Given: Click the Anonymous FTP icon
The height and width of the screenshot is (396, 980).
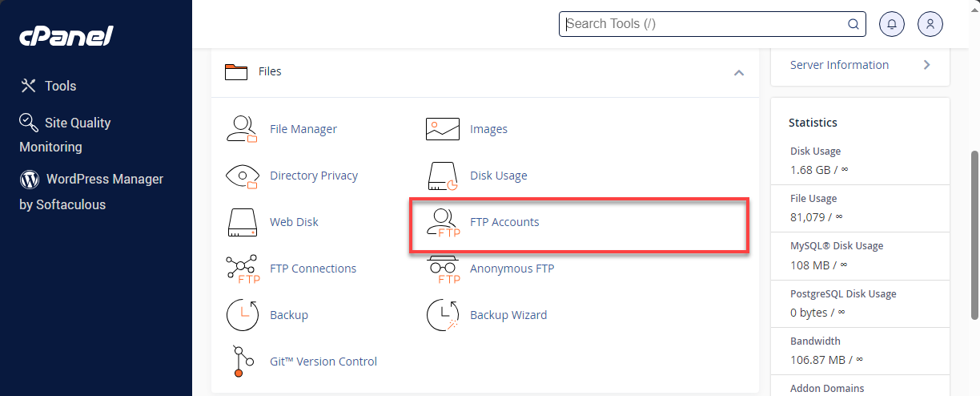Looking at the screenshot, I should coord(443,269).
